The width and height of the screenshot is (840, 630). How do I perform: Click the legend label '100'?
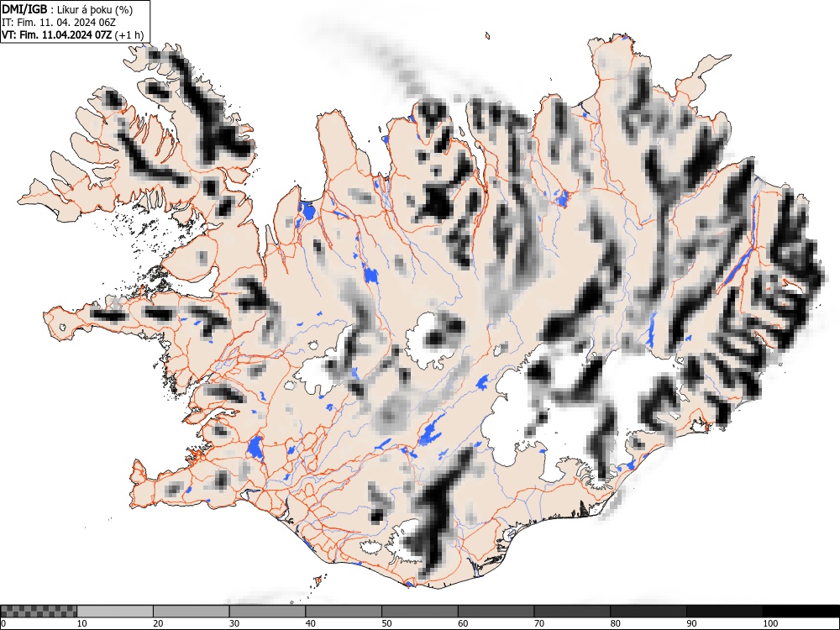pyautogui.click(x=769, y=623)
